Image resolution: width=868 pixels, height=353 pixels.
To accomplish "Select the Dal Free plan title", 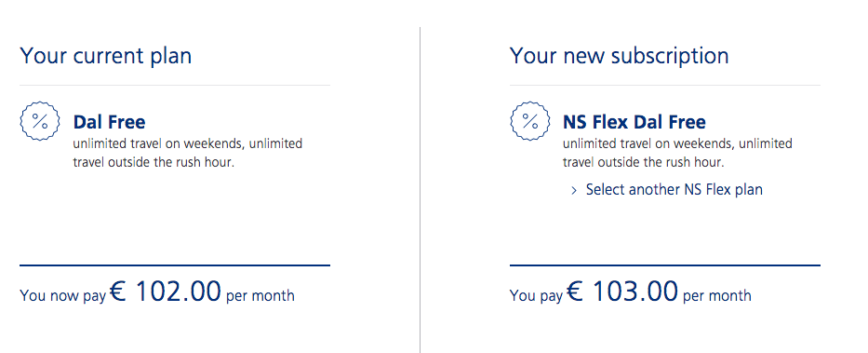I will pyautogui.click(x=109, y=122).
